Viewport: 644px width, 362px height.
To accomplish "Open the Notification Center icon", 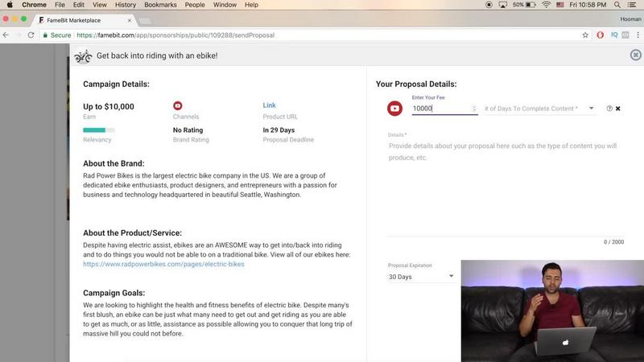I will [x=632, y=5].
